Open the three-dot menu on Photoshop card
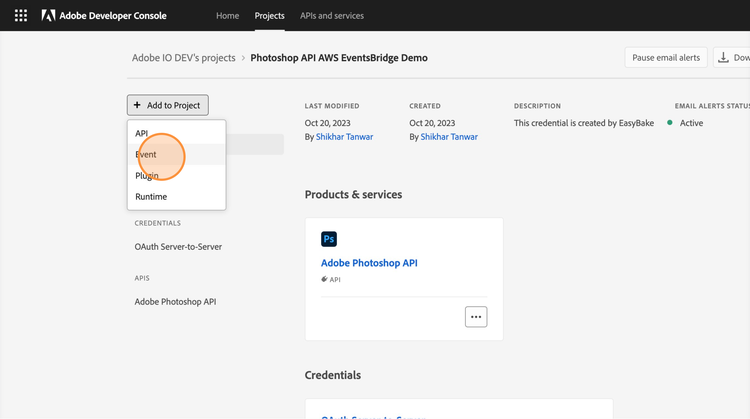 coord(476,317)
